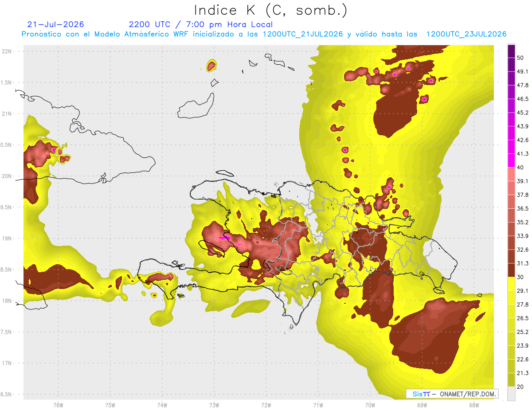Click the color bar label "25.2"
This screenshot has height=411, width=532.
(523, 332)
